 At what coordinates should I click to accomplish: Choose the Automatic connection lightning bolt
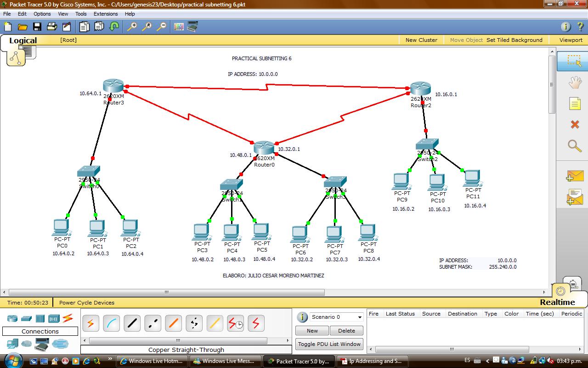(90, 323)
